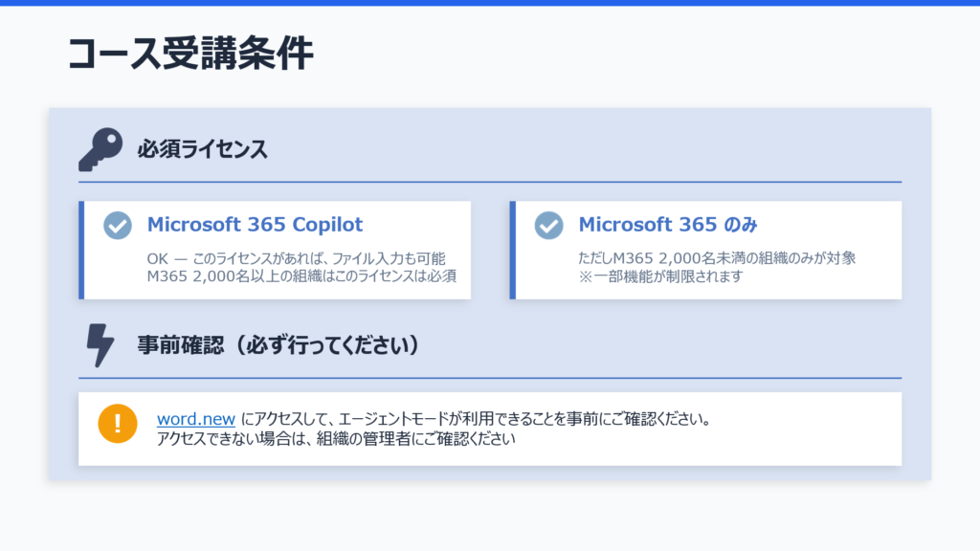Click the アクセスできない場合は text line

point(336,439)
